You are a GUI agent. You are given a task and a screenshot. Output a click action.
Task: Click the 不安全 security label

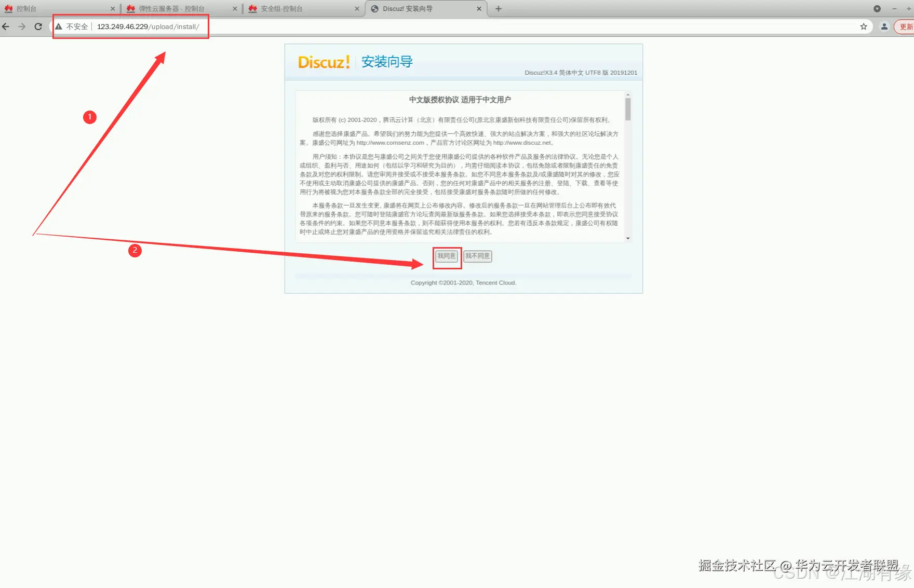pos(77,26)
